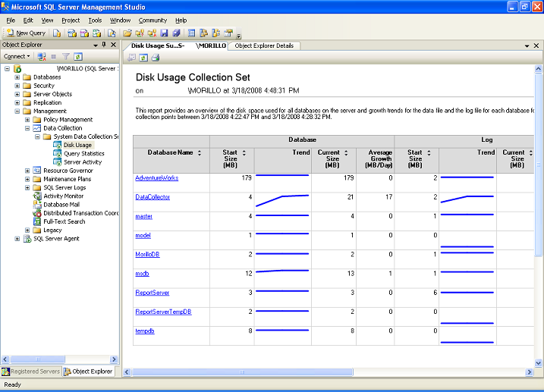Click the New Query toolbar button
This screenshot has height=392, width=544.
tap(26, 33)
